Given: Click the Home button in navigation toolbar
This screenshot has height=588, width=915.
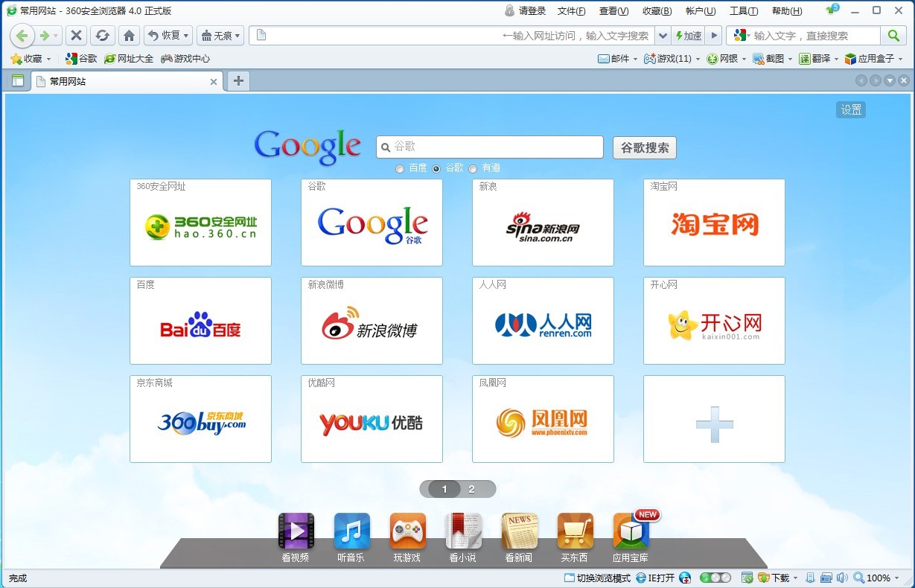Looking at the screenshot, I should [x=129, y=36].
